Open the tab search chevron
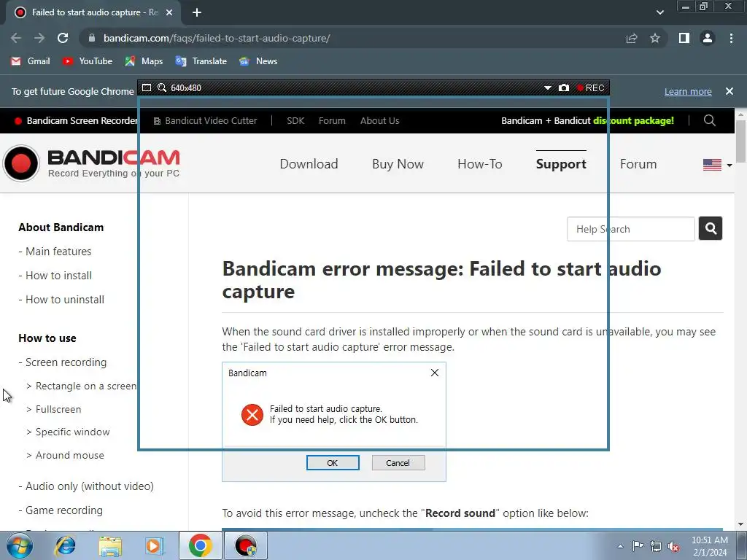The image size is (747, 560). 659,12
